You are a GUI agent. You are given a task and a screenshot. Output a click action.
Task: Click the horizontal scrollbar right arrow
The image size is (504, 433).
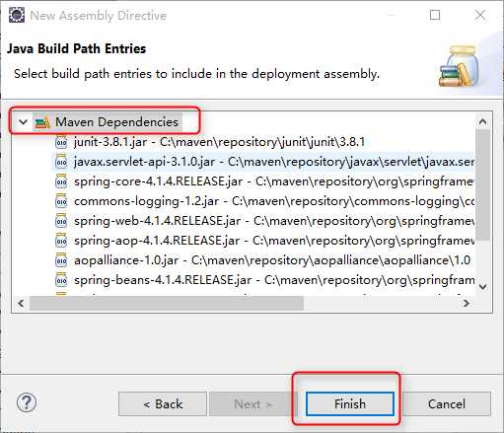[x=467, y=303]
